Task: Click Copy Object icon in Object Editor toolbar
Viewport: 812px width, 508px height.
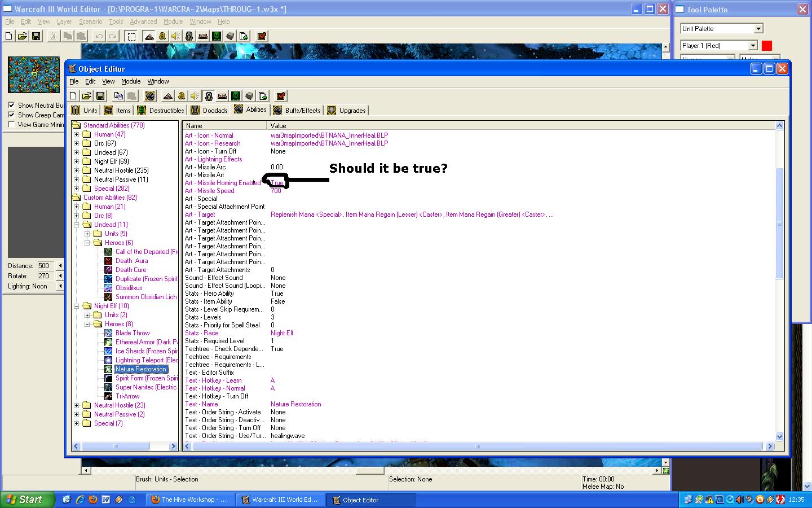Action: 118,96
